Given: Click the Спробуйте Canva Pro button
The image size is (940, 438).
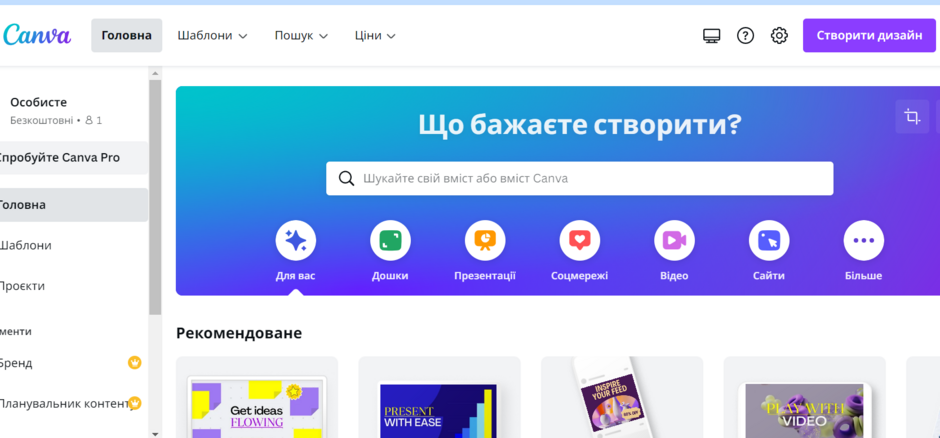Looking at the screenshot, I should point(74,158).
